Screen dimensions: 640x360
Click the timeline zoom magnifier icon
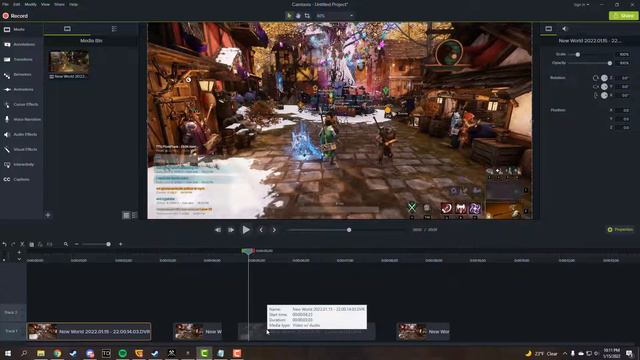[66, 244]
